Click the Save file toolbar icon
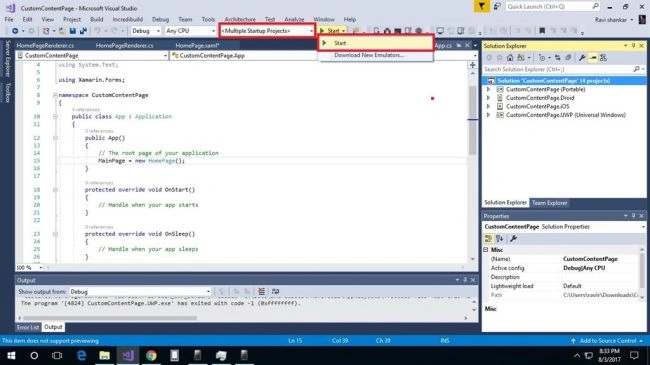This screenshot has height=365, width=650. [x=73, y=31]
